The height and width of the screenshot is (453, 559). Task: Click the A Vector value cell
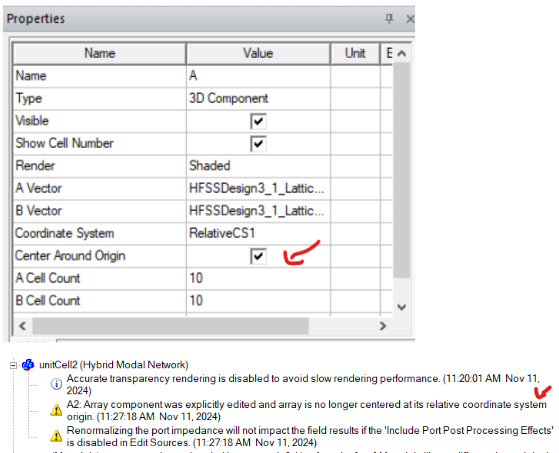(258, 188)
